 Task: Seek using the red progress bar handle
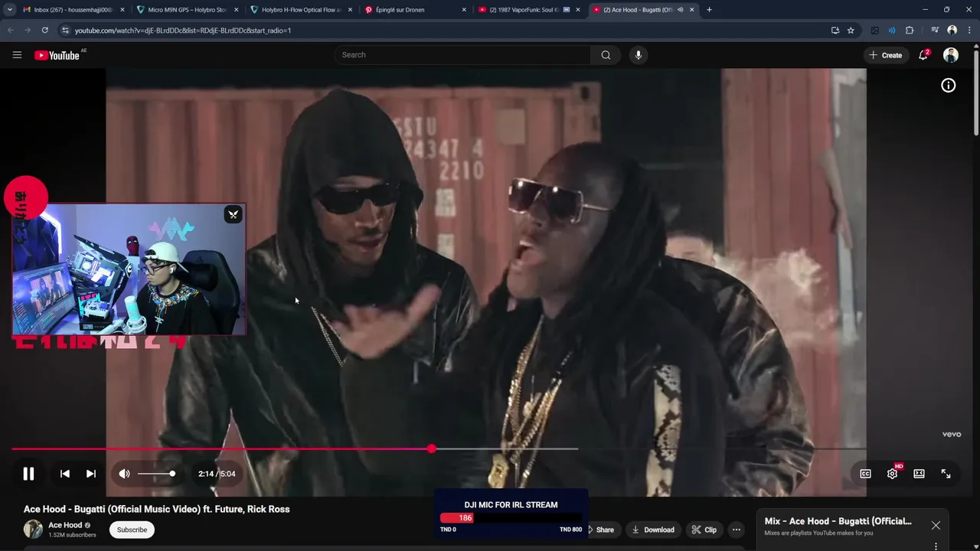(432, 448)
